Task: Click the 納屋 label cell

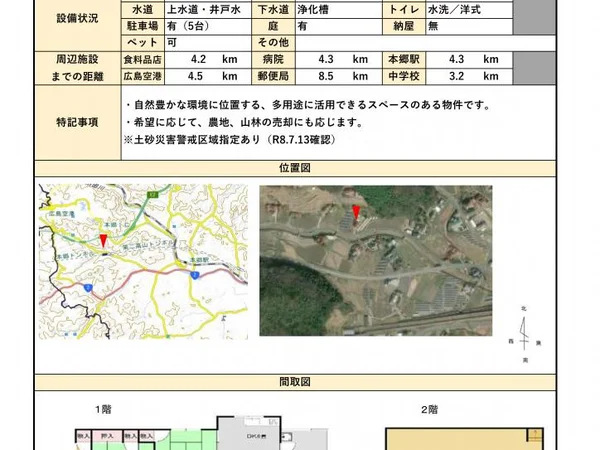Action: (404, 26)
